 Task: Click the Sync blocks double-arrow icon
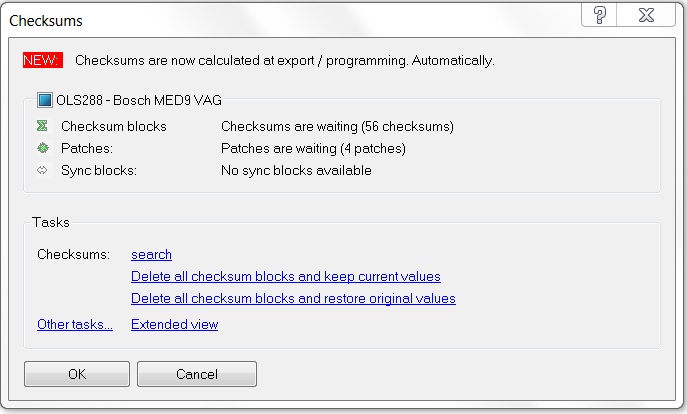(x=42, y=170)
